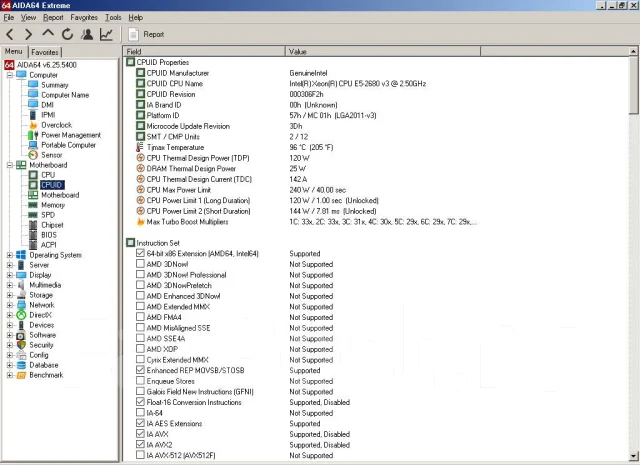The width and height of the screenshot is (640, 465).
Task: Open the Help menu
Action: tap(136, 18)
